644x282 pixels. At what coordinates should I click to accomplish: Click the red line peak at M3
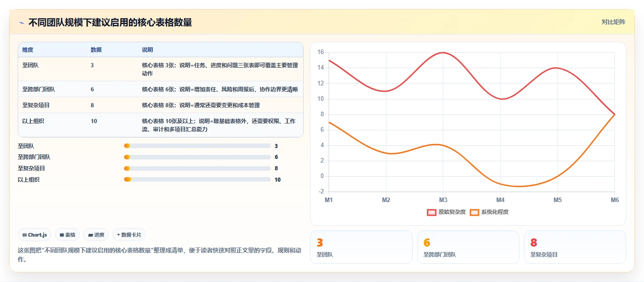point(443,53)
